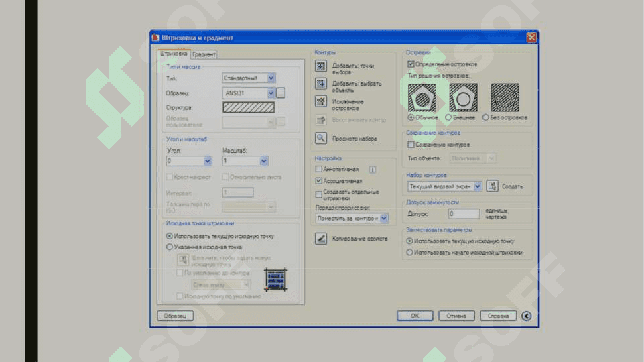Click the Remove islands icon

click(321, 101)
